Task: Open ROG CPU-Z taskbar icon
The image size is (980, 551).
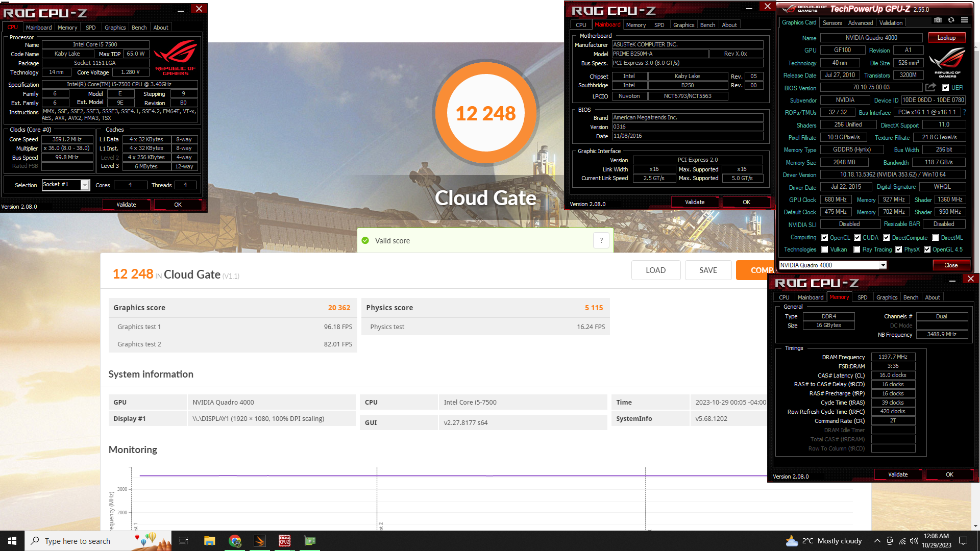Action: [x=284, y=541]
